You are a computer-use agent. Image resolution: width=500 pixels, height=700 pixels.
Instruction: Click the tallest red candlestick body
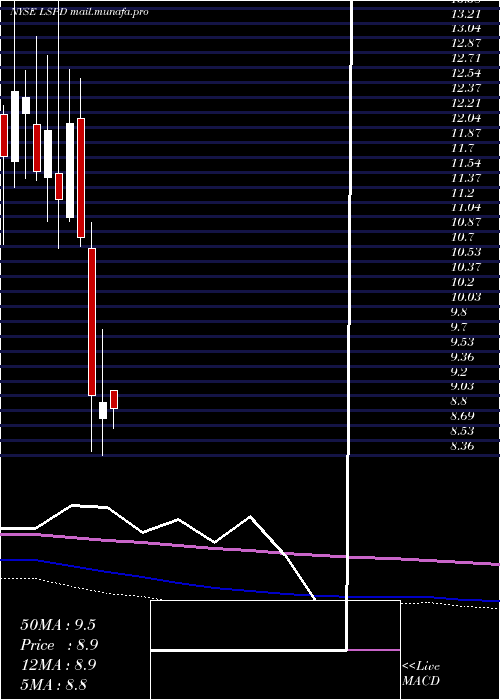point(92,322)
